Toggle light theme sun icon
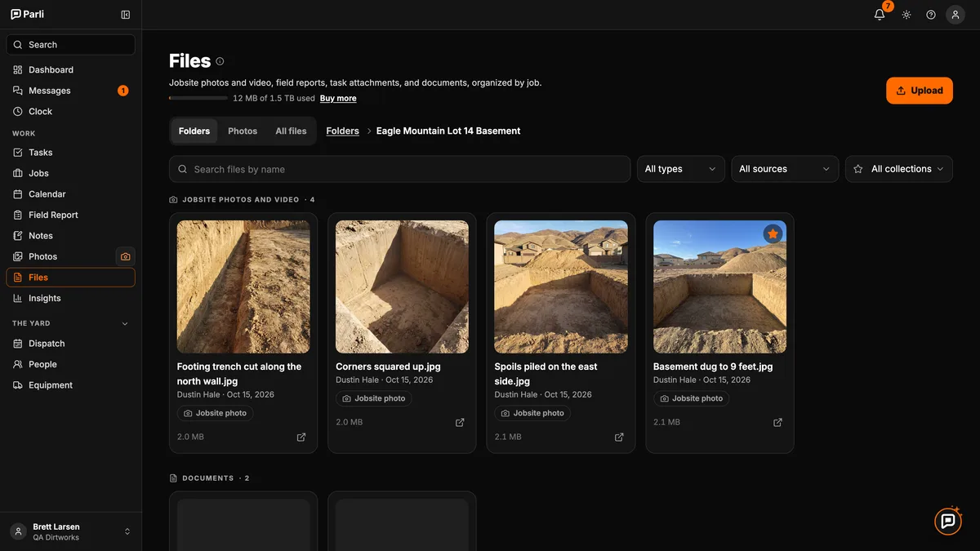980x551 pixels. 906,15
